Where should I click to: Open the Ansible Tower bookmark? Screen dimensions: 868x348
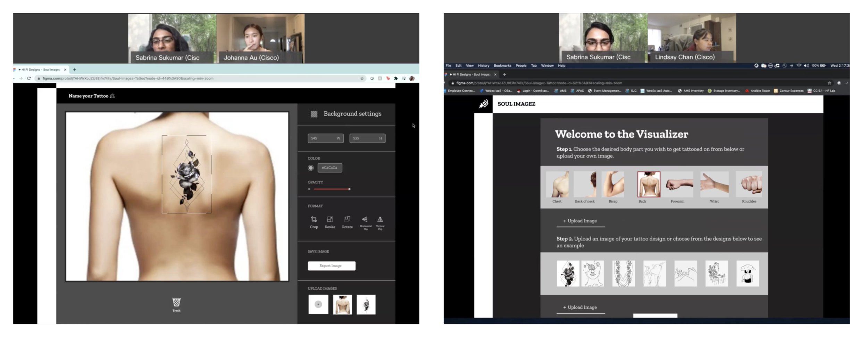coord(757,91)
